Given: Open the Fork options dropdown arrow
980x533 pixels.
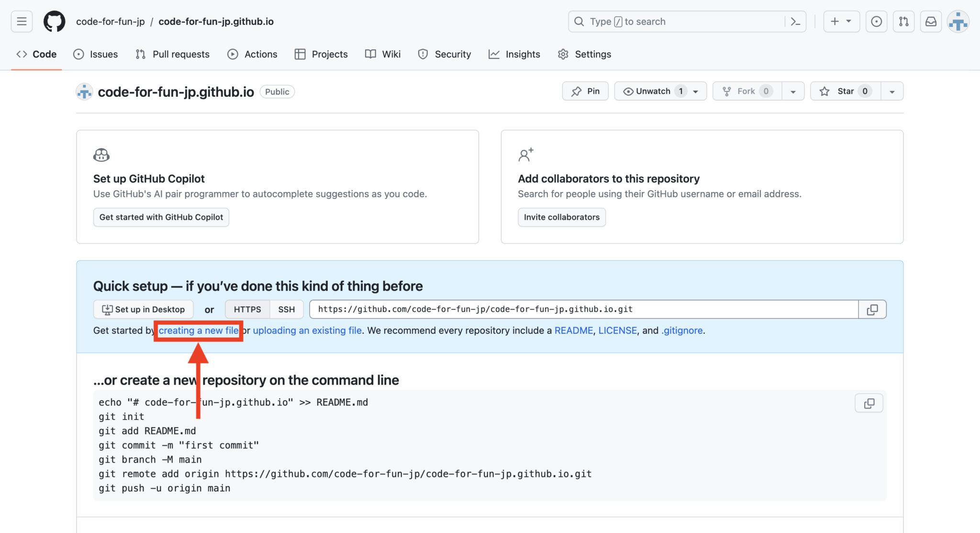Looking at the screenshot, I should [793, 91].
